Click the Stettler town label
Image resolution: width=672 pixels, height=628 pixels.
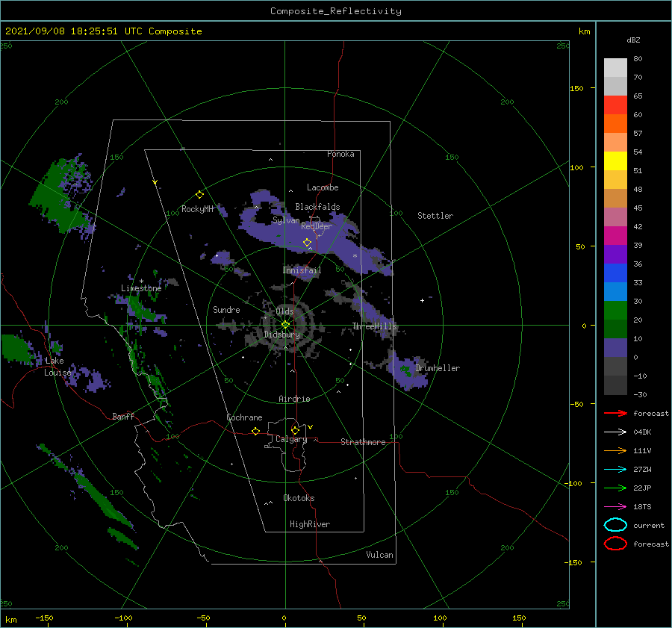pyautogui.click(x=435, y=216)
